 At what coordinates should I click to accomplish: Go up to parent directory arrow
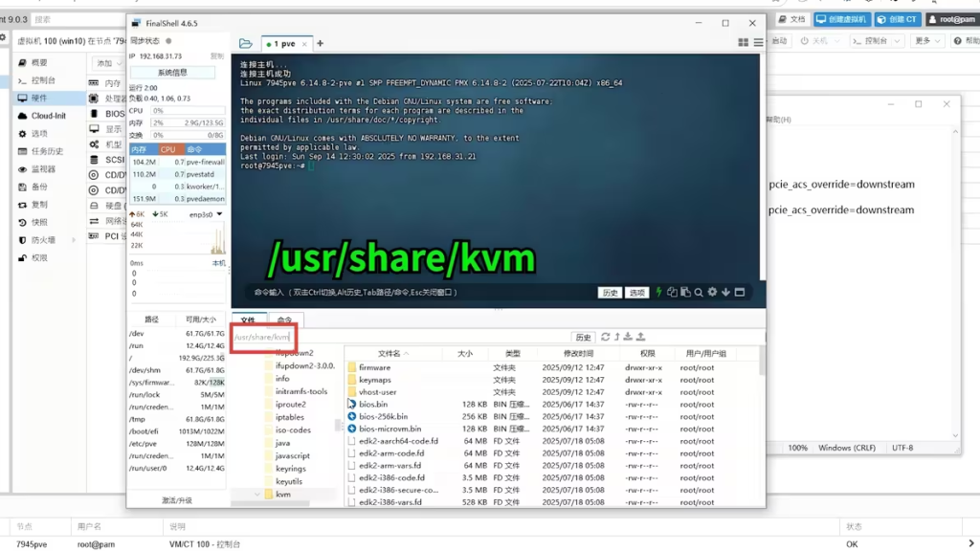pos(617,337)
